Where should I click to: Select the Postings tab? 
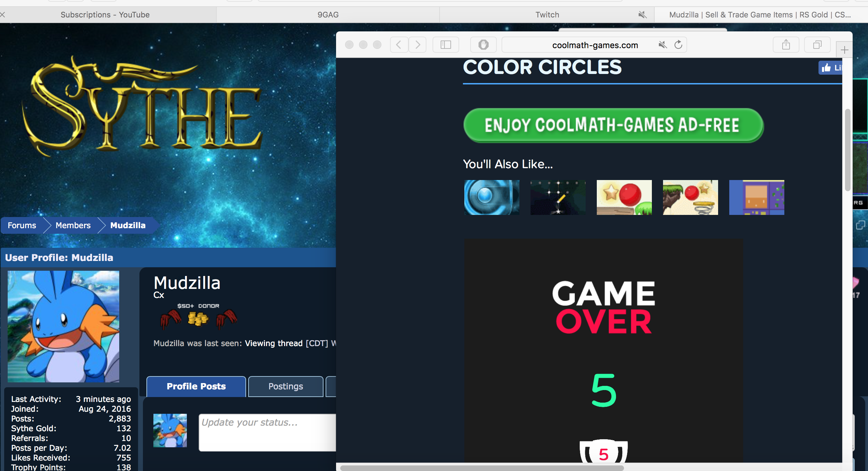click(285, 387)
